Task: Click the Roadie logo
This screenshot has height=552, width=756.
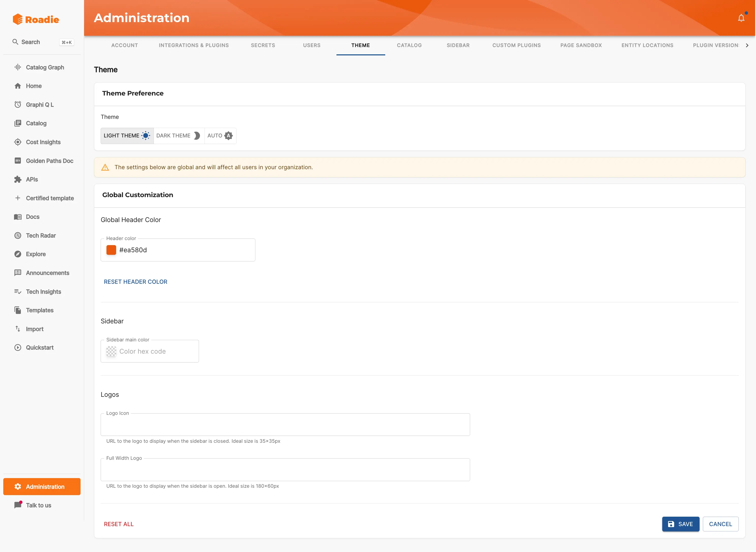Action: coord(36,19)
